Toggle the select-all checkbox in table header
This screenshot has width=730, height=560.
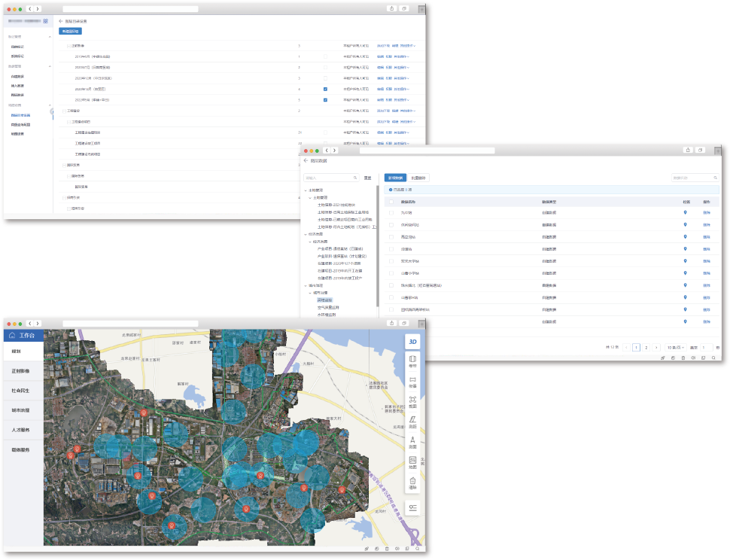coord(391,202)
